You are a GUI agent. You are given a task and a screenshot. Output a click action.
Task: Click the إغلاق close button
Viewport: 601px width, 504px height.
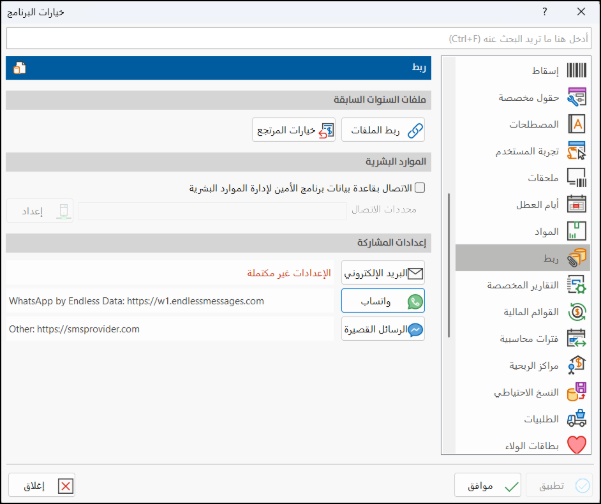tap(41, 486)
